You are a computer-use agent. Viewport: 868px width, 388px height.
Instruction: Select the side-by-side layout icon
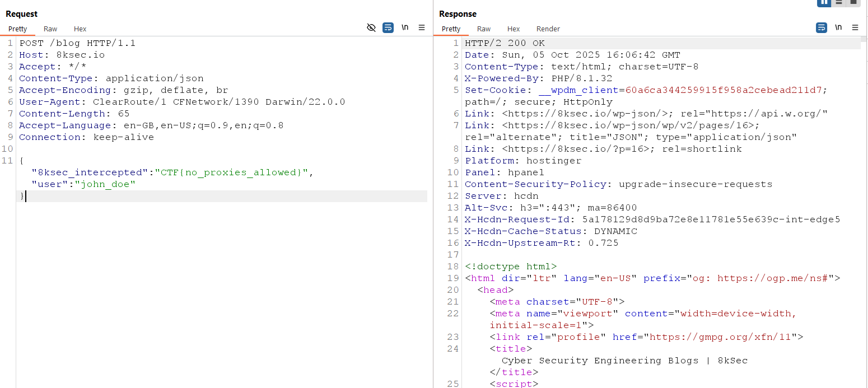(824, 2)
